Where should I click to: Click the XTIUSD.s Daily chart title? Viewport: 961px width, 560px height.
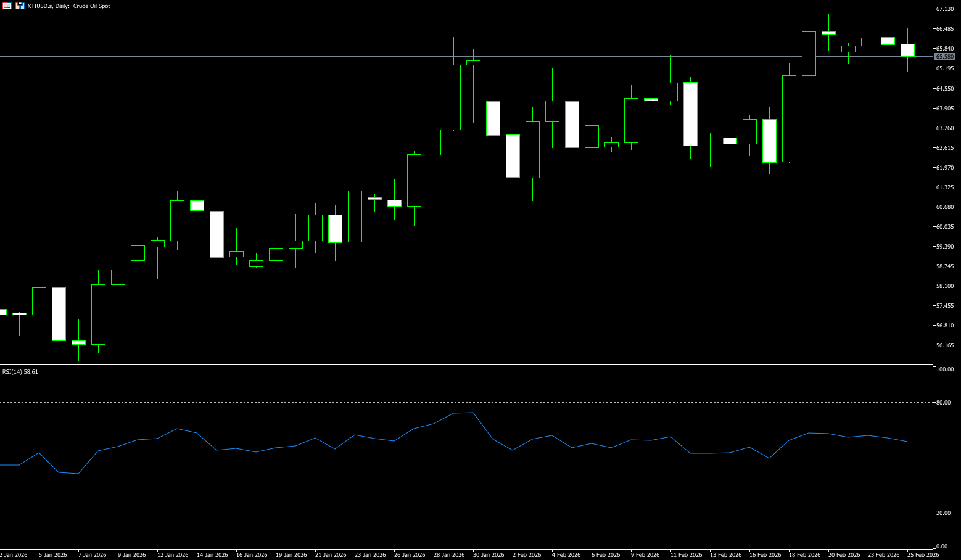click(68, 6)
